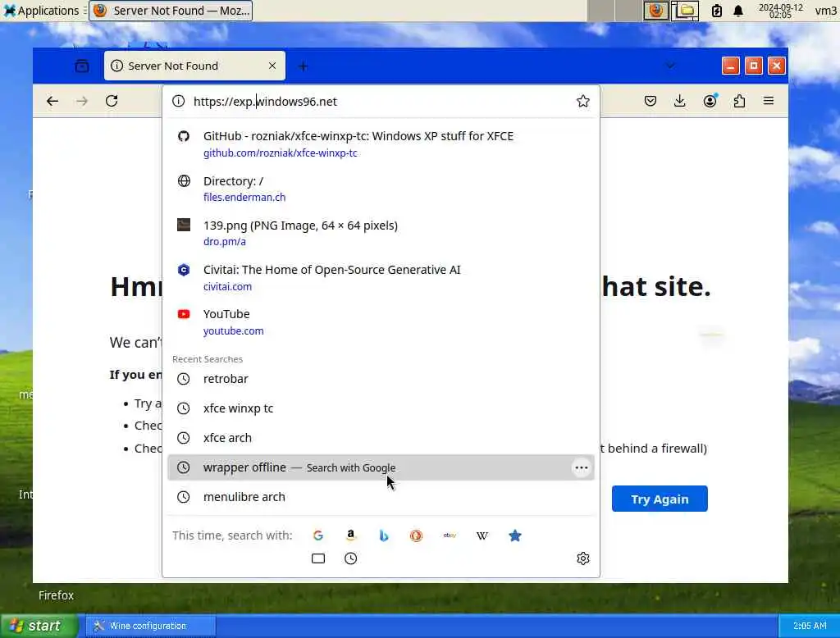The height and width of the screenshot is (638, 840).
Task: Open a new tab with plus button
Action: tap(304, 66)
